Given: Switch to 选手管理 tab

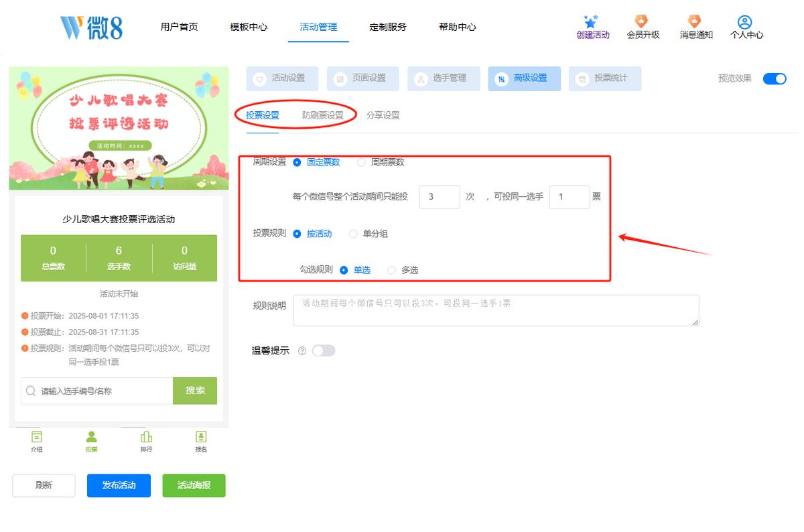Looking at the screenshot, I should pos(444,78).
